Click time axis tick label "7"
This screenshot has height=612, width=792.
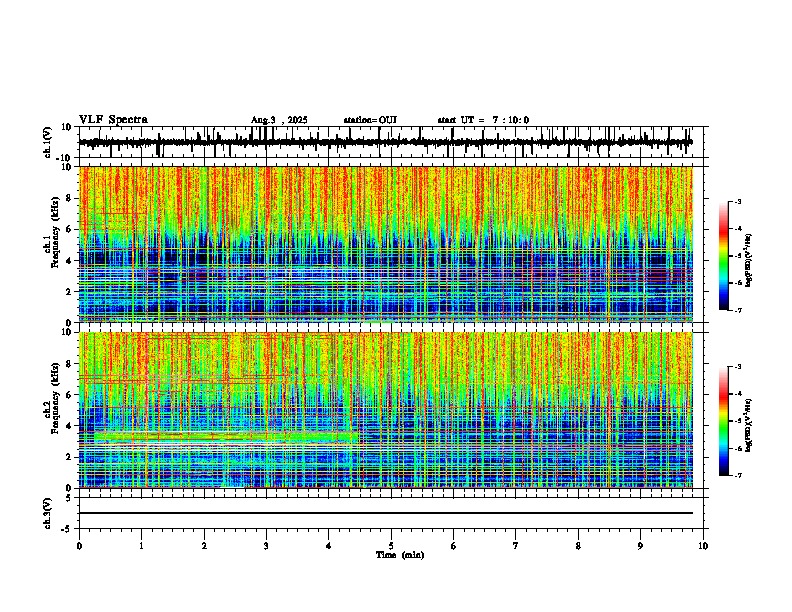click(516, 546)
